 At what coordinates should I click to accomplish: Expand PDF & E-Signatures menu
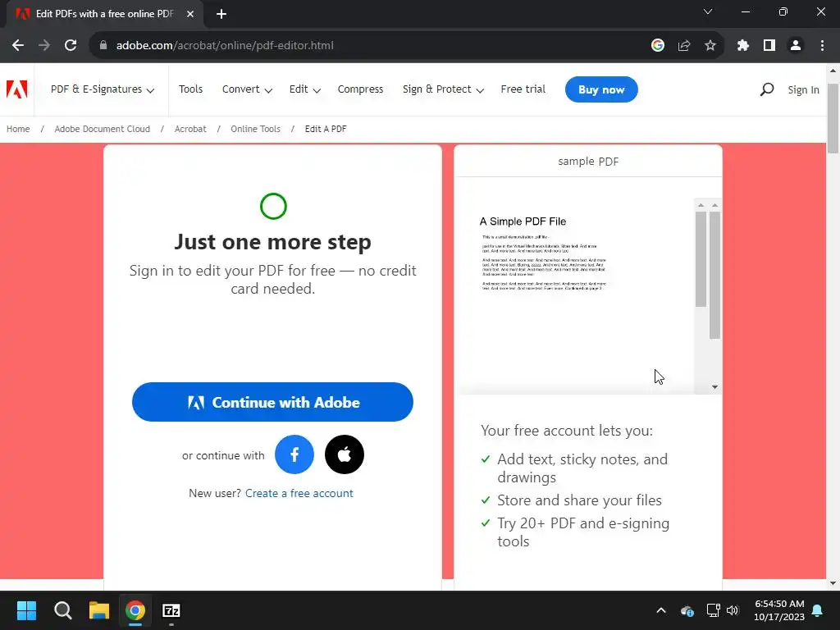[x=103, y=89]
